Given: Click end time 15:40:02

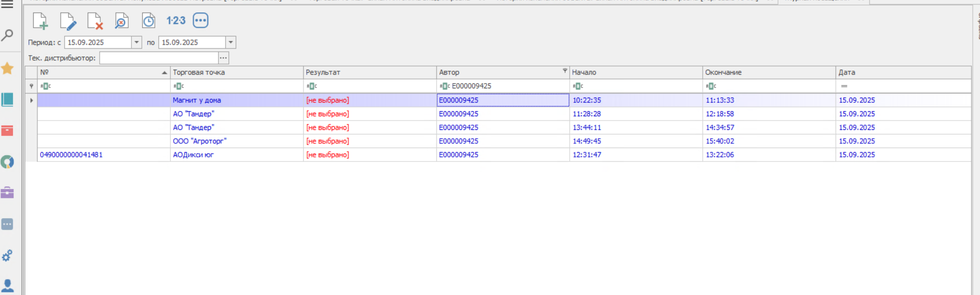Looking at the screenshot, I should click(x=720, y=141).
